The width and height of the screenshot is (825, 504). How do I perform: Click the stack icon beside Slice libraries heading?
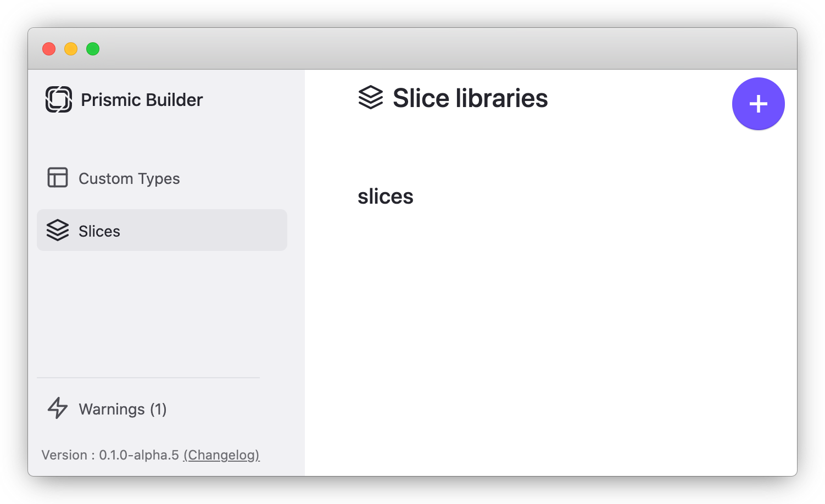click(x=371, y=98)
